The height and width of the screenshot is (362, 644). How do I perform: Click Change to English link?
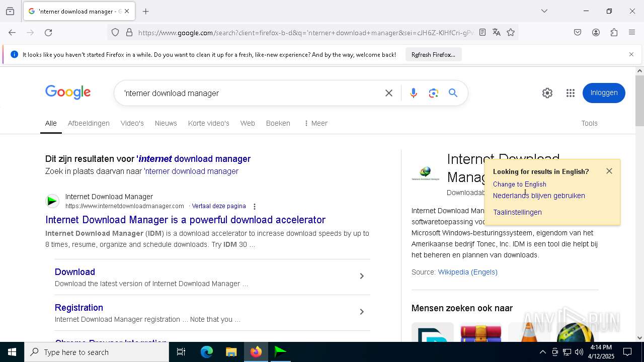coord(520,185)
